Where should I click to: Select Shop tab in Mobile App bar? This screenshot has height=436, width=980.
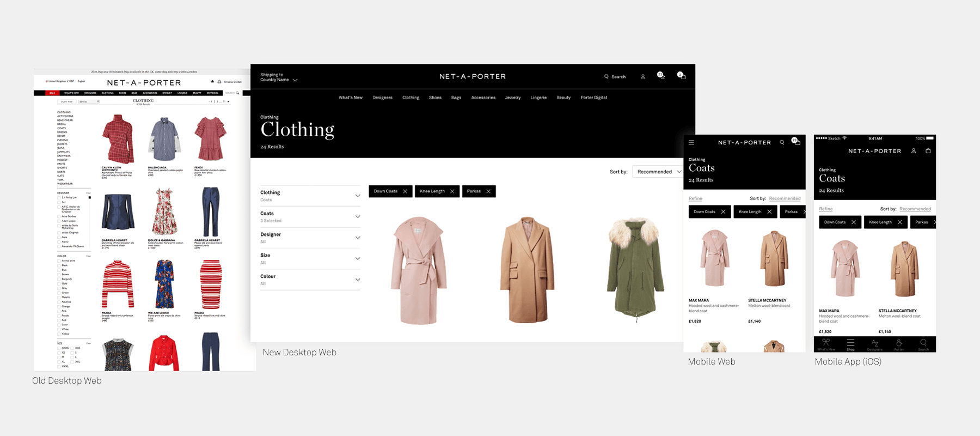[x=850, y=344]
